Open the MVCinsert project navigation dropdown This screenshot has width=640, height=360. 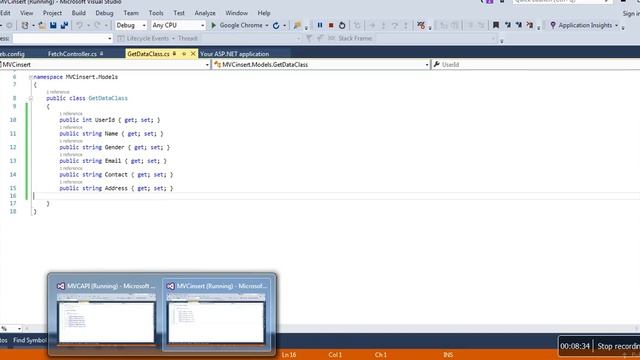pos(105,64)
